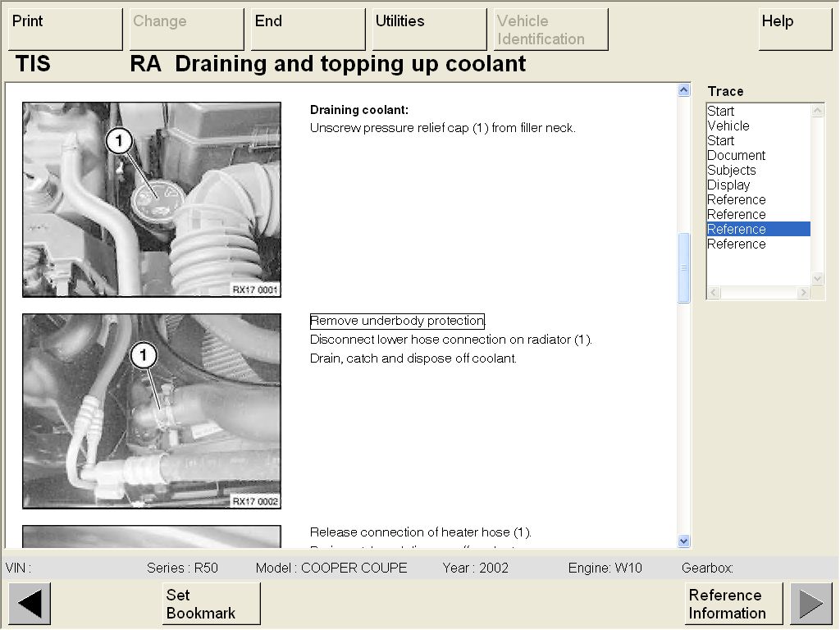Click 'Unscrew pressure relief cap' instruction text

(442, 128)
